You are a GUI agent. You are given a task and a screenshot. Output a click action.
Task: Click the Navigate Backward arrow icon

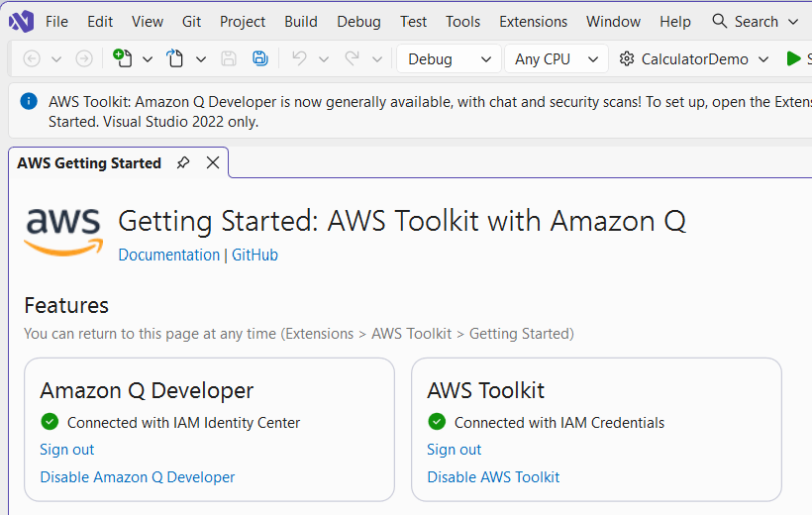coord(32,58)
